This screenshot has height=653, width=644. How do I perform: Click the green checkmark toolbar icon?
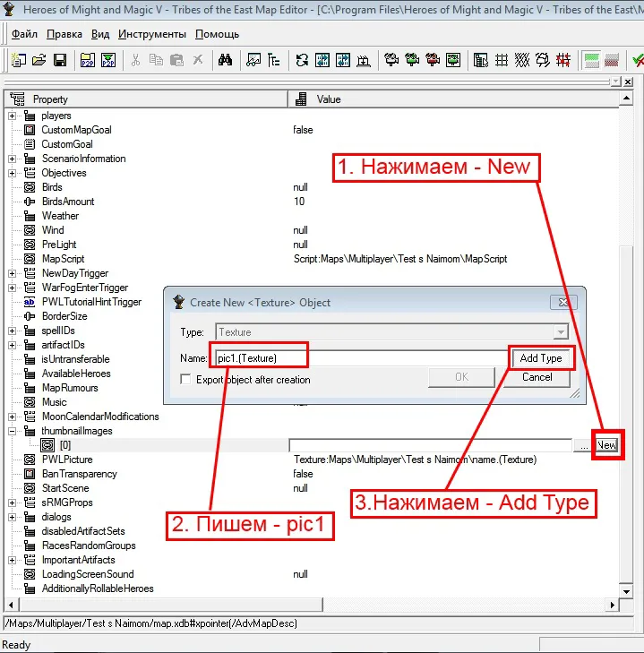tap(638, 60)
